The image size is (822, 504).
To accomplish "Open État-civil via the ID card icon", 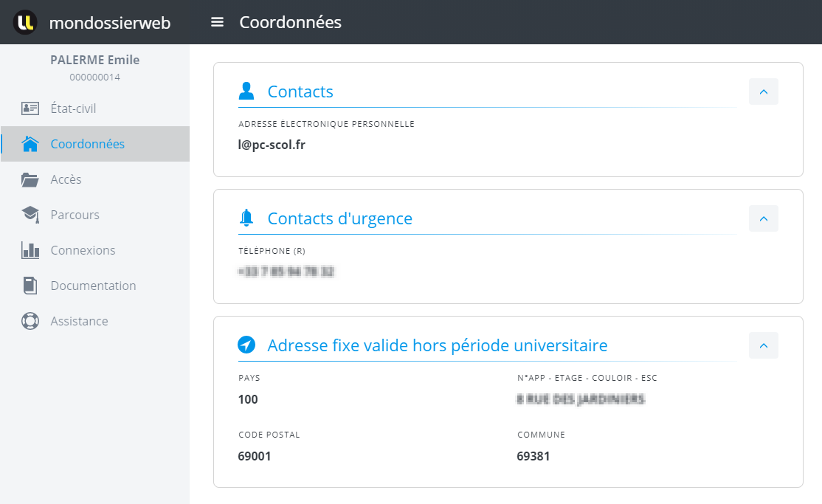I will pos(30,108).
